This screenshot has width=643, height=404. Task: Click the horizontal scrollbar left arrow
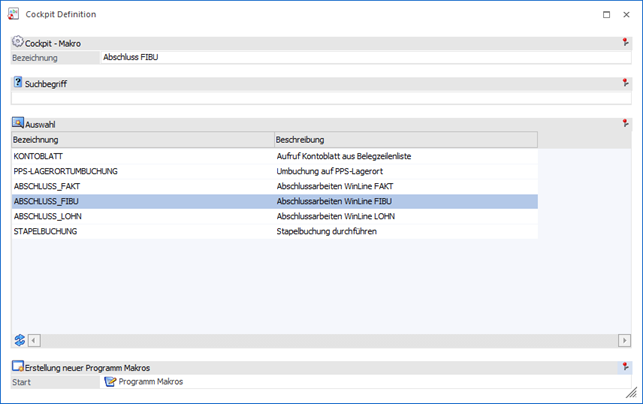click(x=34, y=341)
